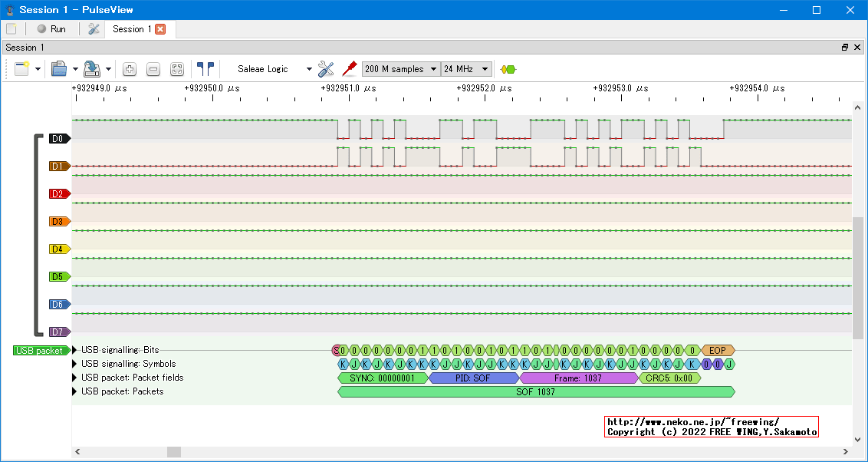
Task: Open the channel probes configuration icon
Action: pos(350,69)
